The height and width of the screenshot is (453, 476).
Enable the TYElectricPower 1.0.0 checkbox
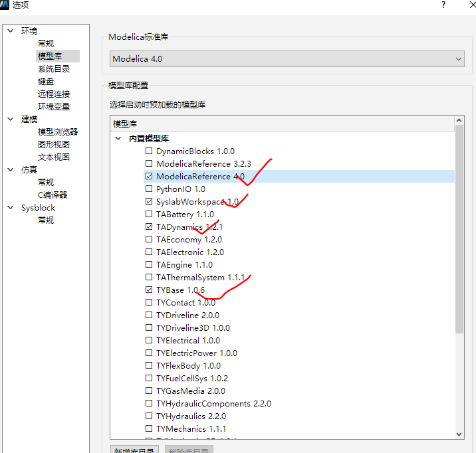(x=149, y=353)
